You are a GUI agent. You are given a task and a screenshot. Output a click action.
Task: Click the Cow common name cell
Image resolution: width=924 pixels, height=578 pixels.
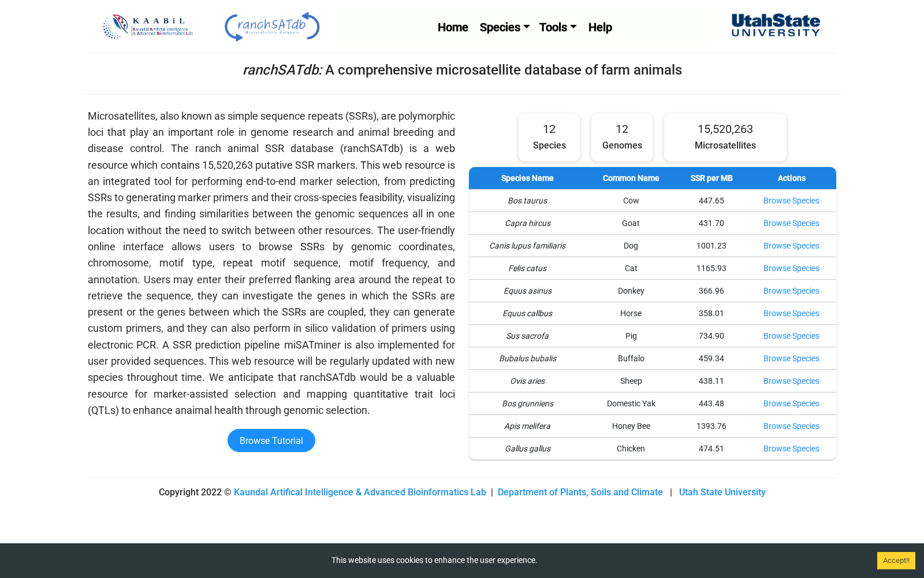(x=631, y=201)
